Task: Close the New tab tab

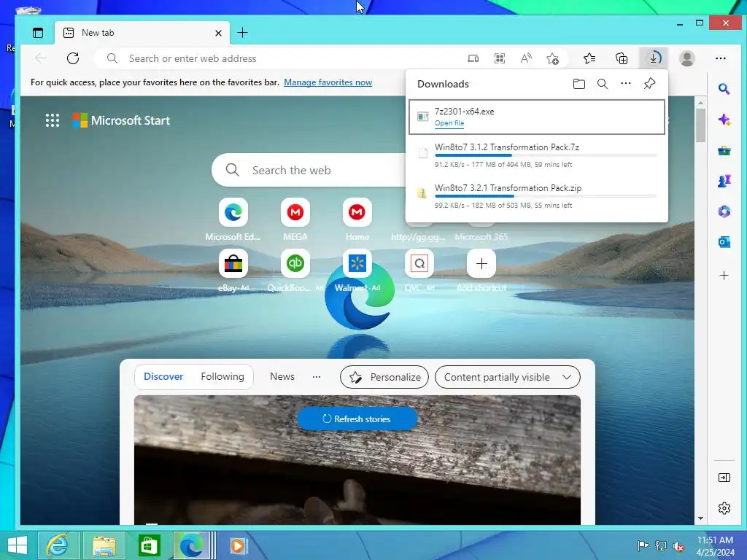Action: point(218,33)
